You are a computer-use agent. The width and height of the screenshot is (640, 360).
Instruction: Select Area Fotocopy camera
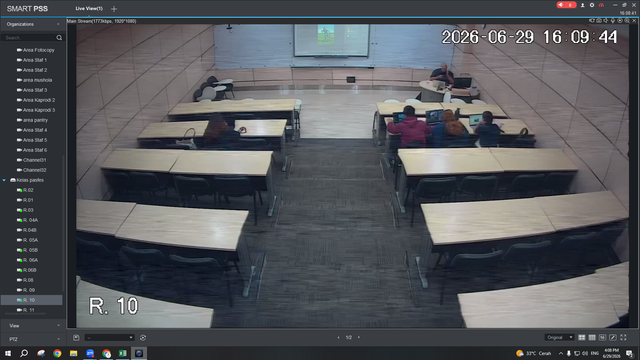[36, 50]
